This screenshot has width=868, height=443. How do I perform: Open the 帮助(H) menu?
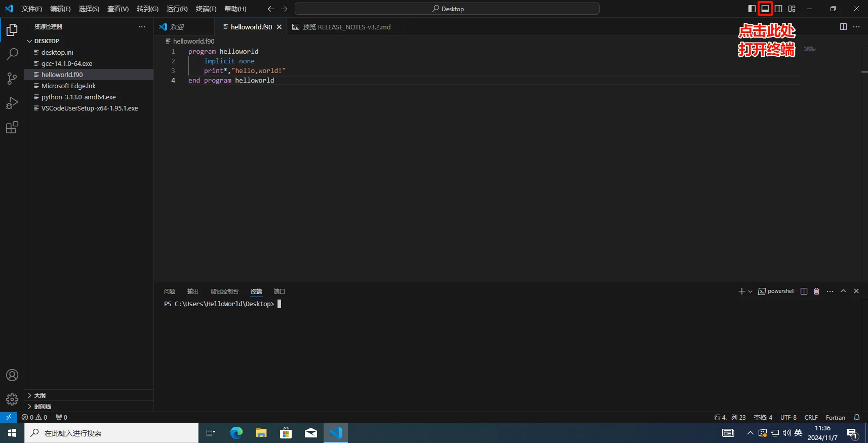pos(235,9)
